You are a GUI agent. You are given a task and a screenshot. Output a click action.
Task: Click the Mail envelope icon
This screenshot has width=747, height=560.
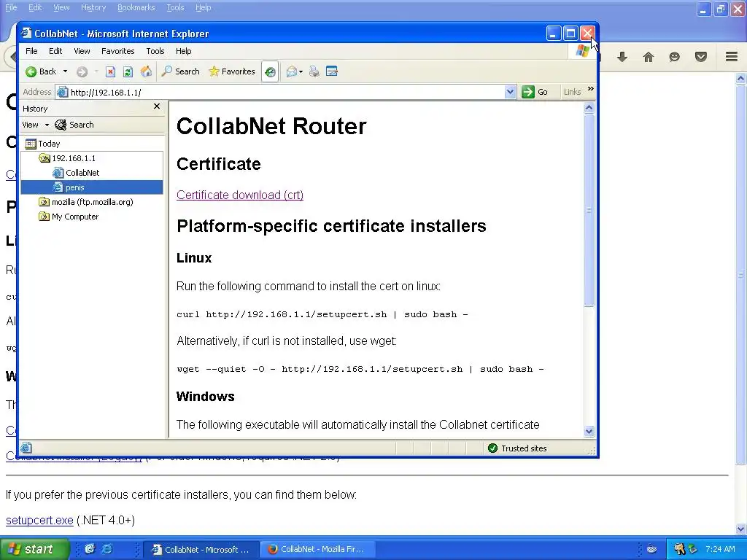tap(292, 72)
